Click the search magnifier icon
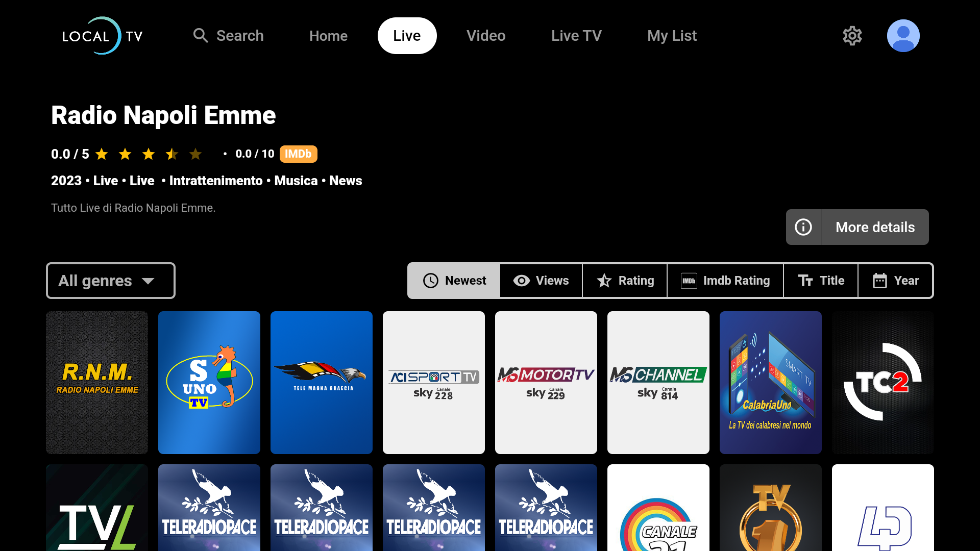 pyautogui.click(x=201, y=36)
